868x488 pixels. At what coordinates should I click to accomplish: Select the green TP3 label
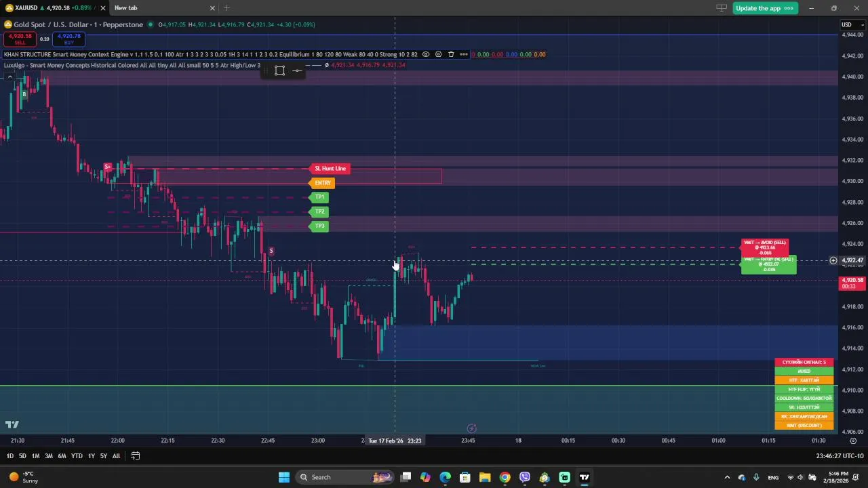(319, 226)
